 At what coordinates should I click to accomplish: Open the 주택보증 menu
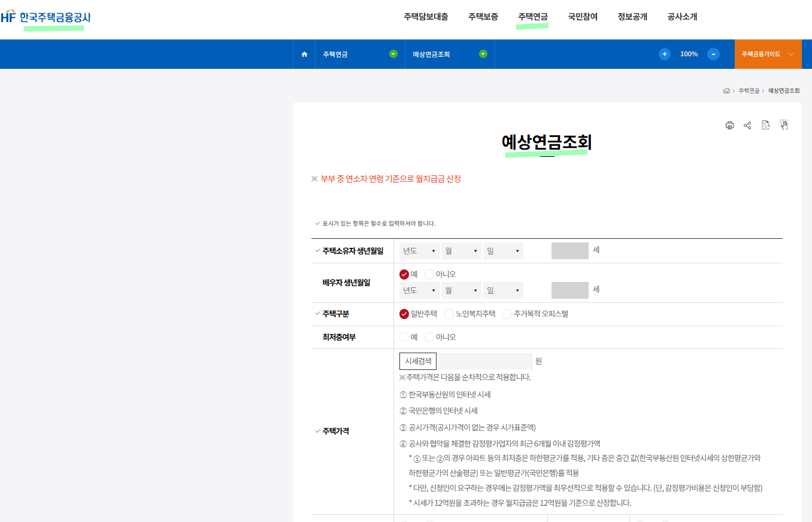coord(484,17)
